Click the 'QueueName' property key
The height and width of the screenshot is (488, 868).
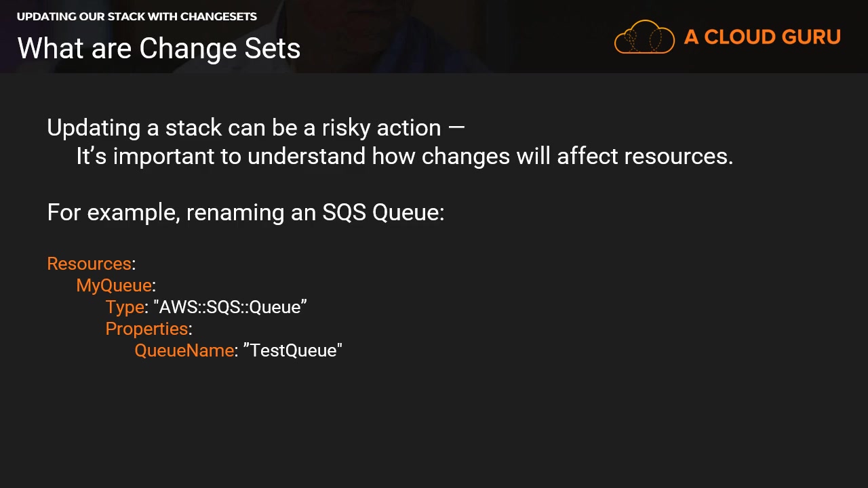(184, 350)
